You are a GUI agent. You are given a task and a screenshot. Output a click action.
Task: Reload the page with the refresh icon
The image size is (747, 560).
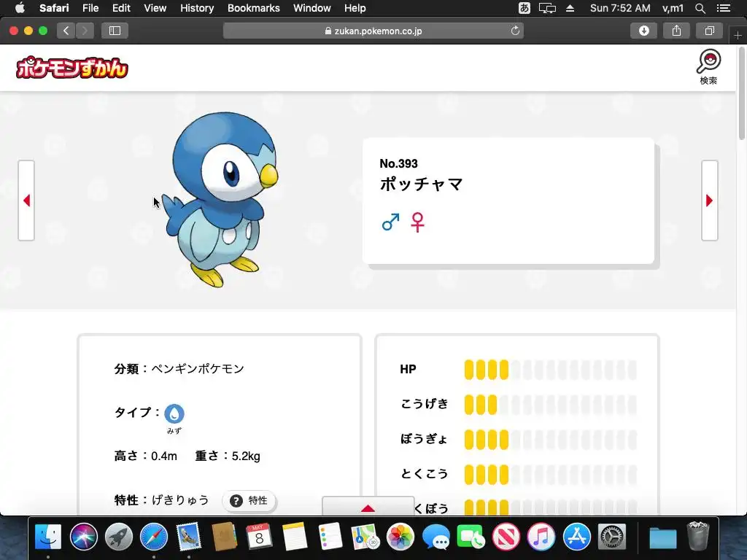(515, 31)
